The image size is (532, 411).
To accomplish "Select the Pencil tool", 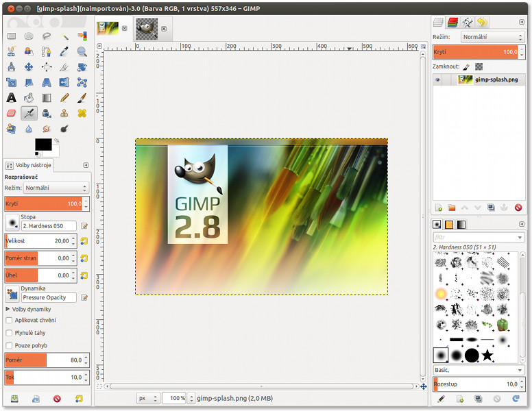I will pos(64,98).
